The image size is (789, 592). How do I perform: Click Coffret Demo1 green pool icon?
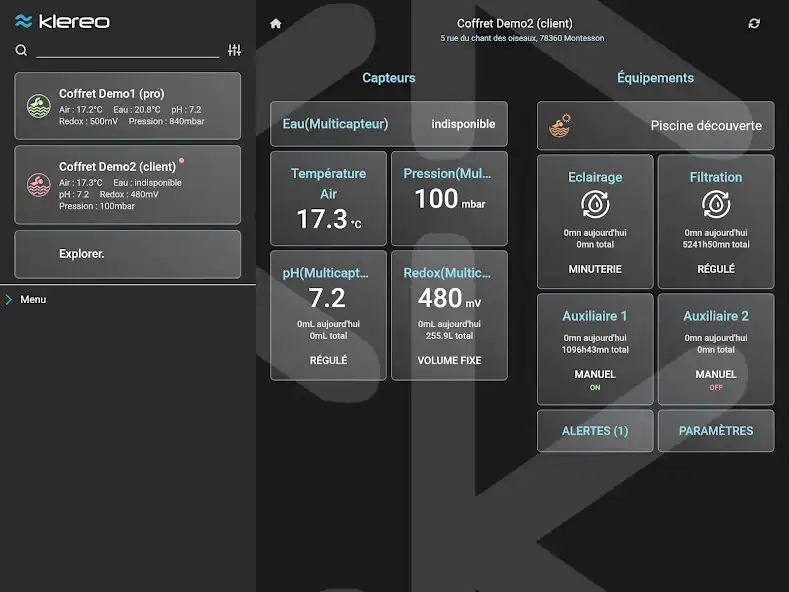pos(39,106)
